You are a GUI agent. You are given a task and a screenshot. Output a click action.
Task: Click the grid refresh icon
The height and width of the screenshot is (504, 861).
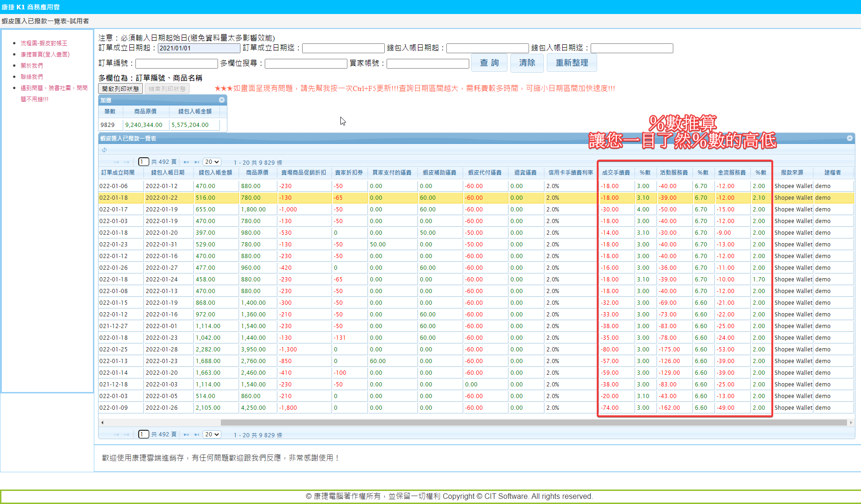click(x=104, y=150)
